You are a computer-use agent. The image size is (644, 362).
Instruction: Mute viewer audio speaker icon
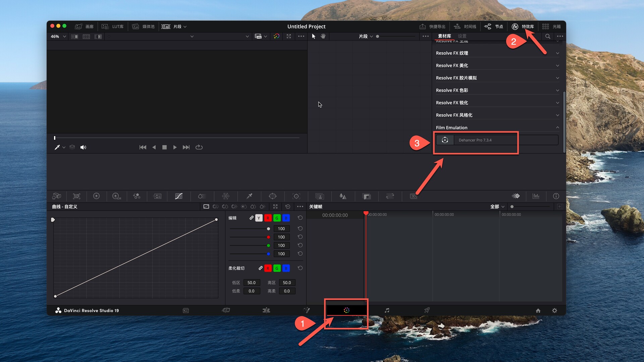tap(83, 147)
